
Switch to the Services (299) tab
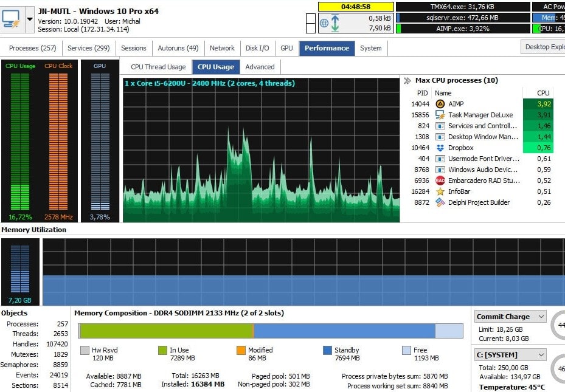(x=89, y=48)
